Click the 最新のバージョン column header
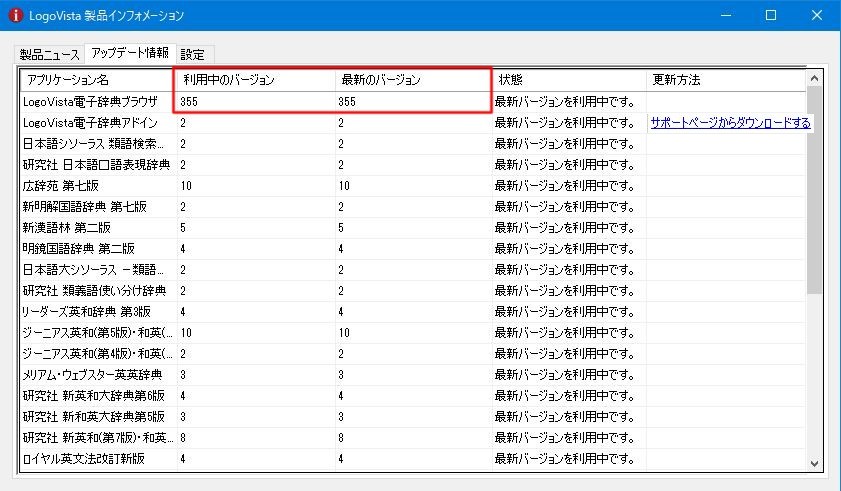Viewport: 841px width, 491px height. [x=414, y=80]
